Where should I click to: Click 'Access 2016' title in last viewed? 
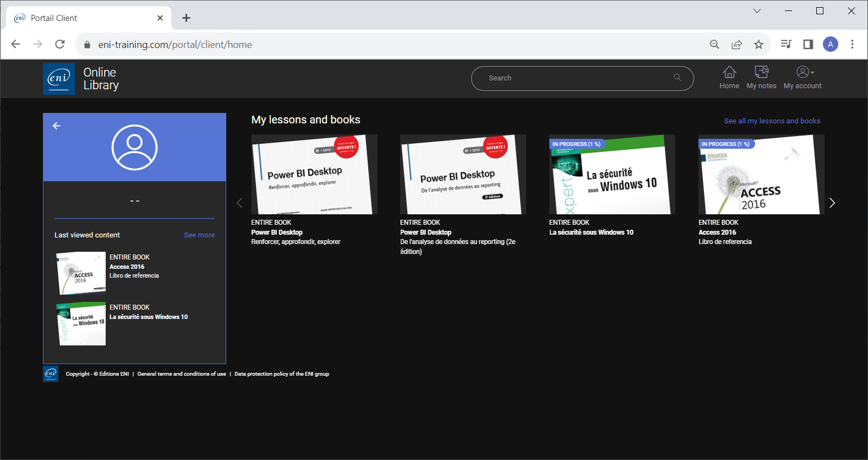[127, 267]
